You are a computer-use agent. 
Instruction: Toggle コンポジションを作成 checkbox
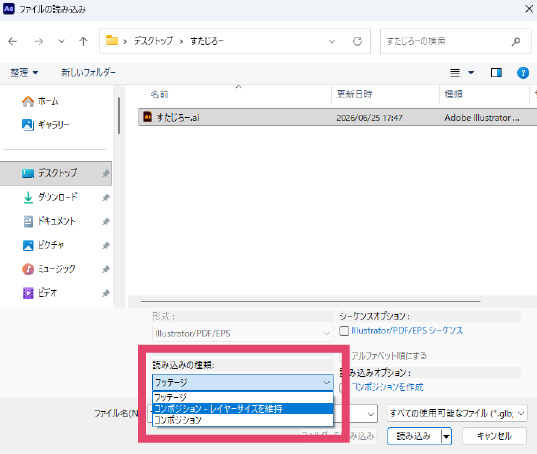click(x=342, y=387)
